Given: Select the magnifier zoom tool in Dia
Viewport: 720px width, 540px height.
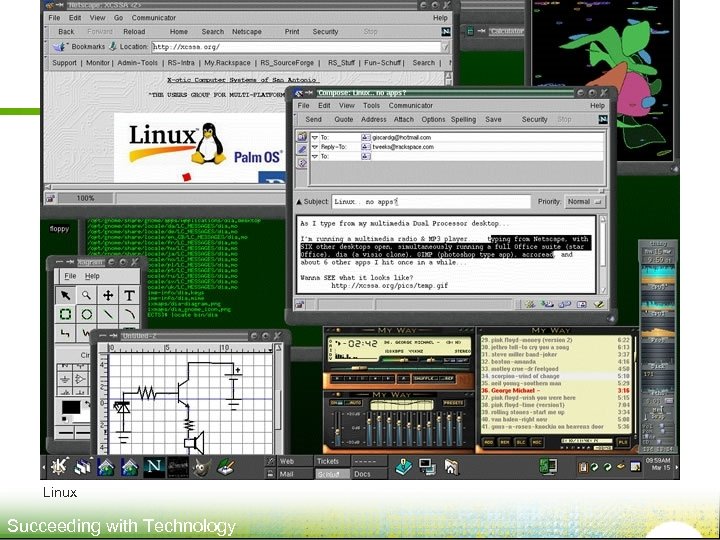Looking at the screenshot, I should (86, 295).
